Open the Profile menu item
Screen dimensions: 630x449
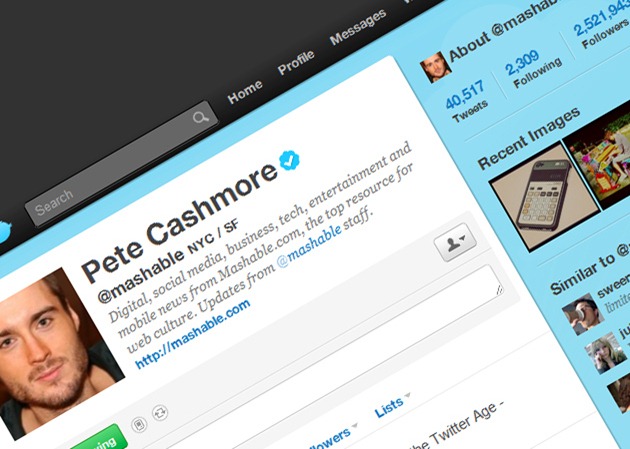click(x=296, y=62)
